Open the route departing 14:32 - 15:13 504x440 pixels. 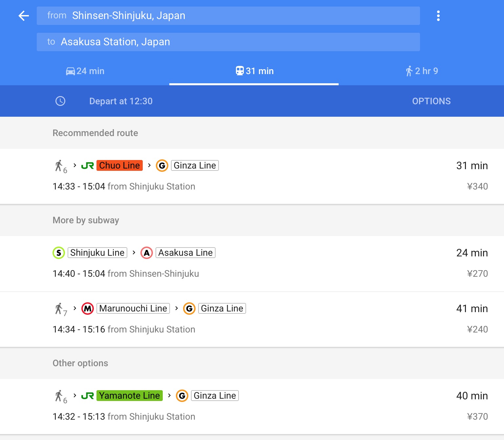(252, 407)
